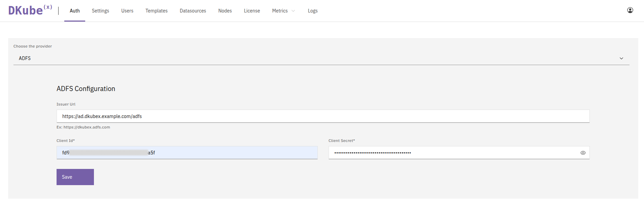Save the ADFS configuration
Image resolution: width=644 pixels, height=204 pixels.
point(75,177)
